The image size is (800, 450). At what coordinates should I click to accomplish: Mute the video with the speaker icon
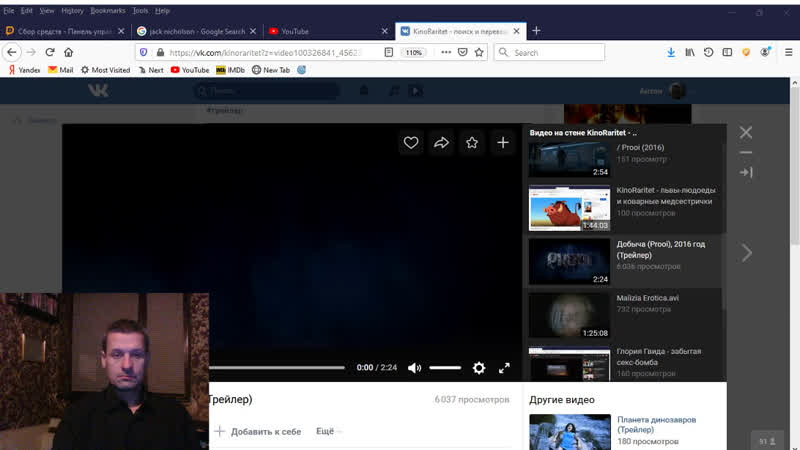coord(415,368)
